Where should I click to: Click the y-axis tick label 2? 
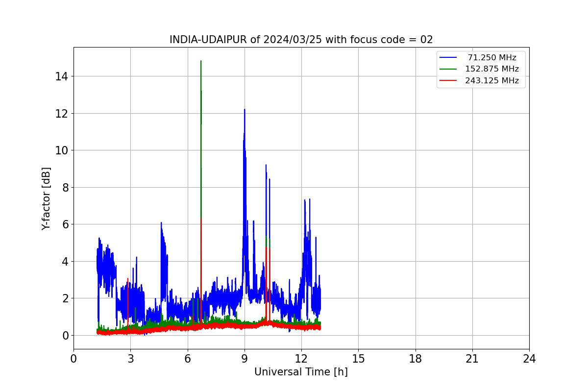pos(65,298)
